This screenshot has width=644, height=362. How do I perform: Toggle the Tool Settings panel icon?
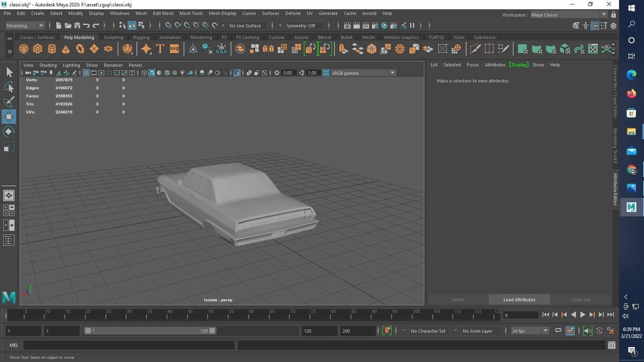coord(604,25)
